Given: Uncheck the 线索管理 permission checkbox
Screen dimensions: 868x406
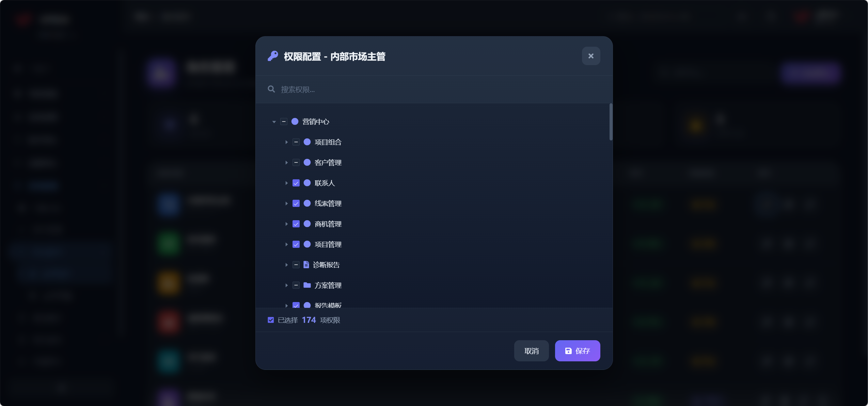Looking at the screenshot, I should tap(296, 204).
